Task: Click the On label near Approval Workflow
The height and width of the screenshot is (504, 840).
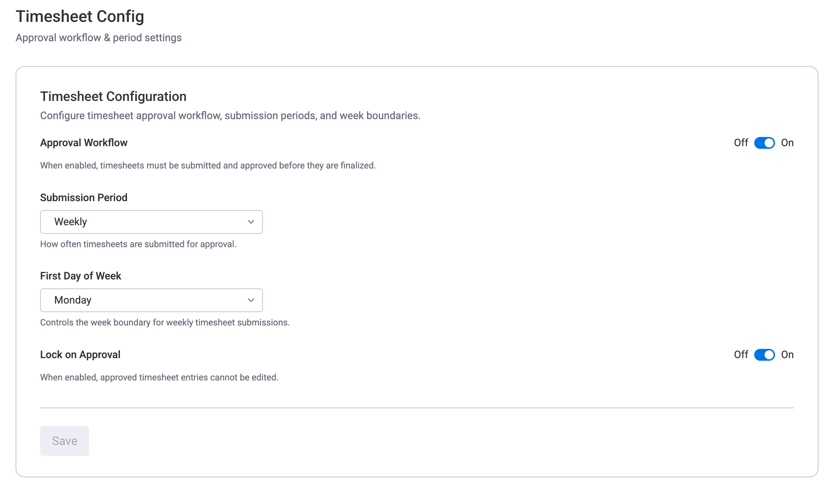Action: (x=788, y=143)
